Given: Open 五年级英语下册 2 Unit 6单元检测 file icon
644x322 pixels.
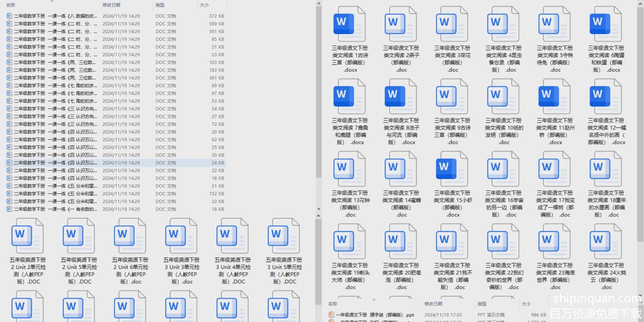Looking at the screenshot, I should tap(130, 236).
